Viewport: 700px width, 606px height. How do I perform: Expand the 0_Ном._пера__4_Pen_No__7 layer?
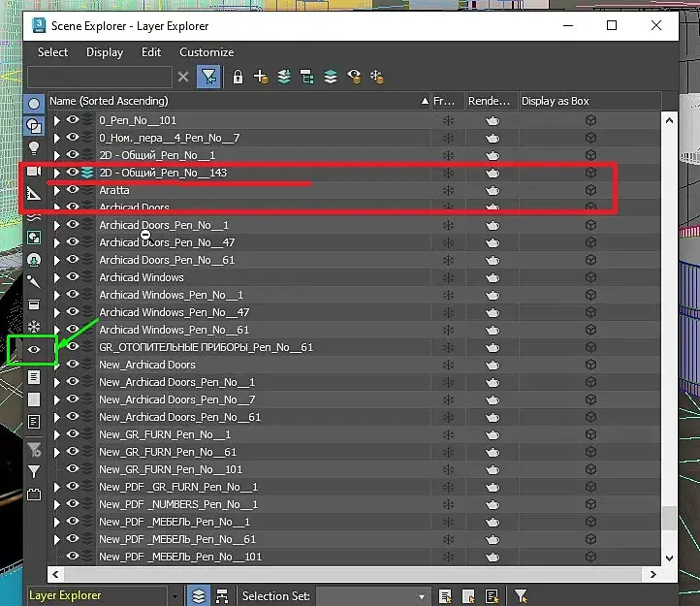(x=56, y=138)
